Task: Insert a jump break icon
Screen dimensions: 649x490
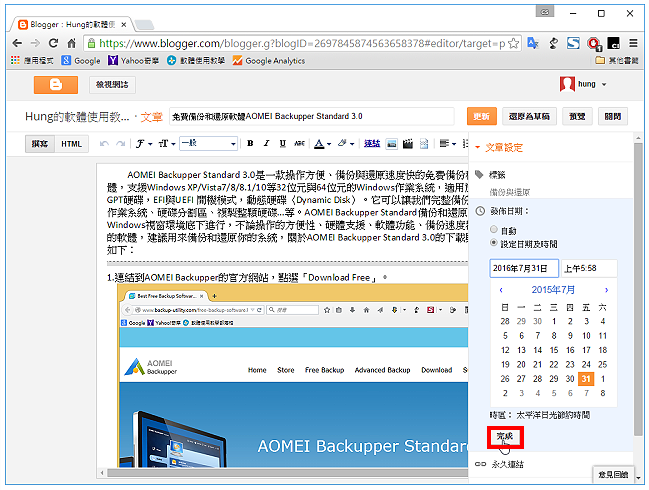Action: [424, 144]
